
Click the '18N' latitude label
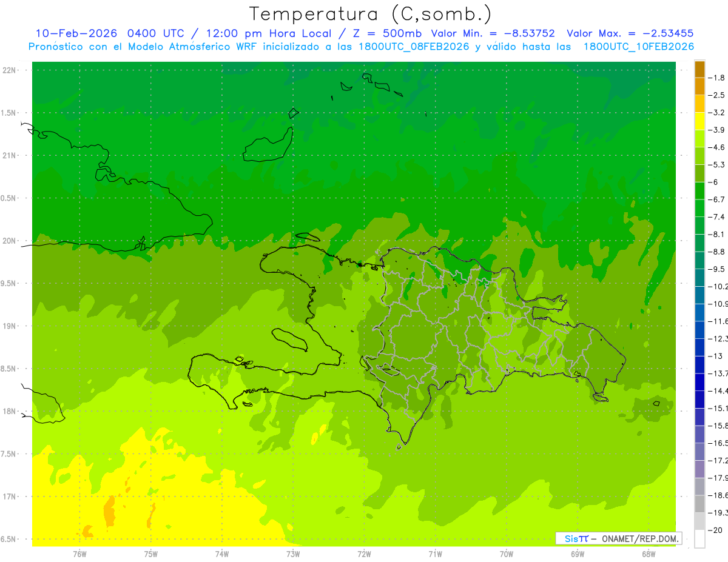(x=10, y=412)
